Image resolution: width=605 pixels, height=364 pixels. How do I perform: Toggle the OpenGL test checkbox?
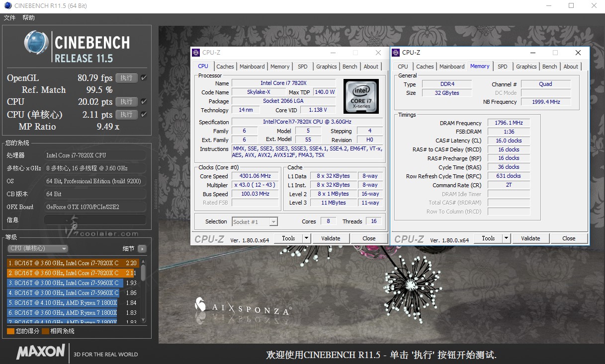[144, 78]
